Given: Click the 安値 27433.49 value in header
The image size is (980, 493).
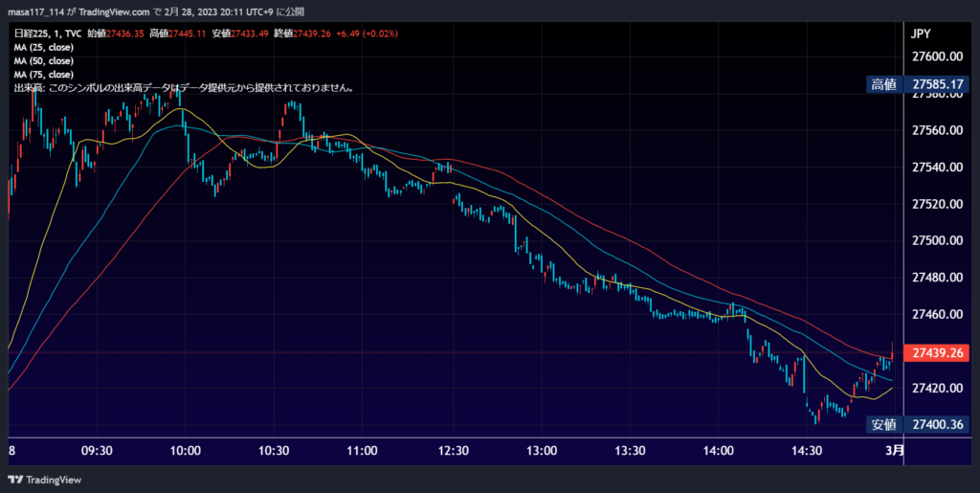Looking at the screenshot, I should pos(240,34).
